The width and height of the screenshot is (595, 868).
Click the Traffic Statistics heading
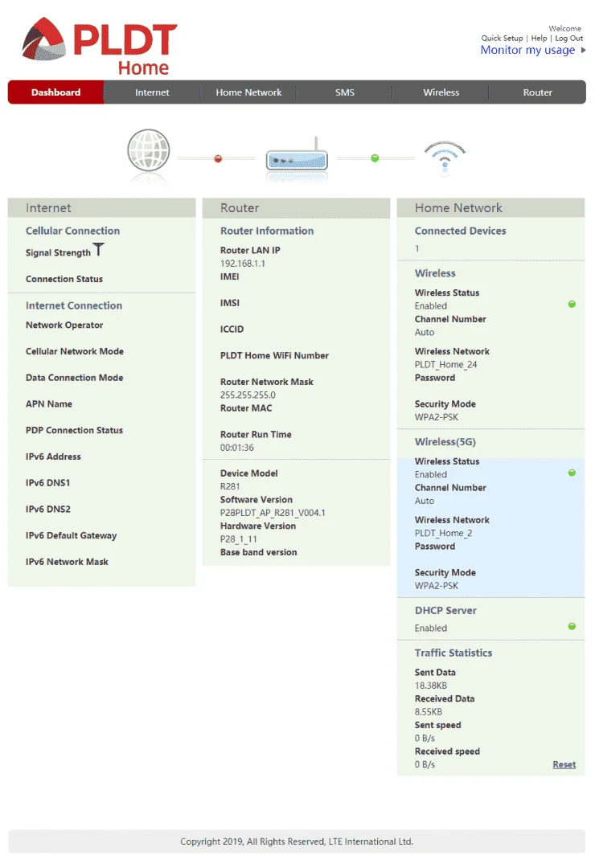(x=453, y=653)
